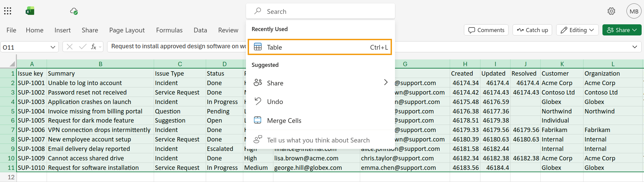This screenshot has height=182, width=644.
Task: Select column C header
Action: (180, 64)
